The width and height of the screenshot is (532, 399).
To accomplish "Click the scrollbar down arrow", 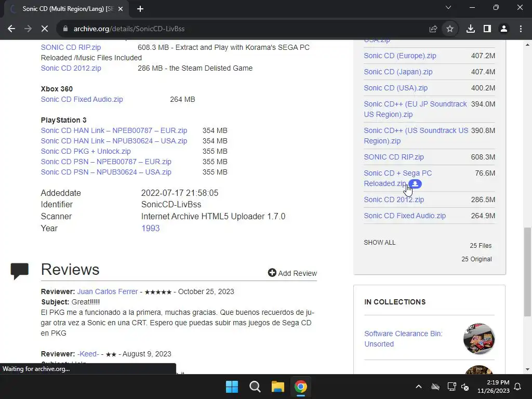I will coord(528,369).
